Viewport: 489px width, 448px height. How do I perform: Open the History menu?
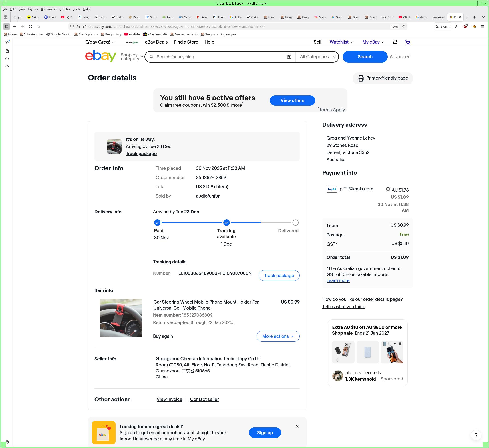tap(33, 9)
